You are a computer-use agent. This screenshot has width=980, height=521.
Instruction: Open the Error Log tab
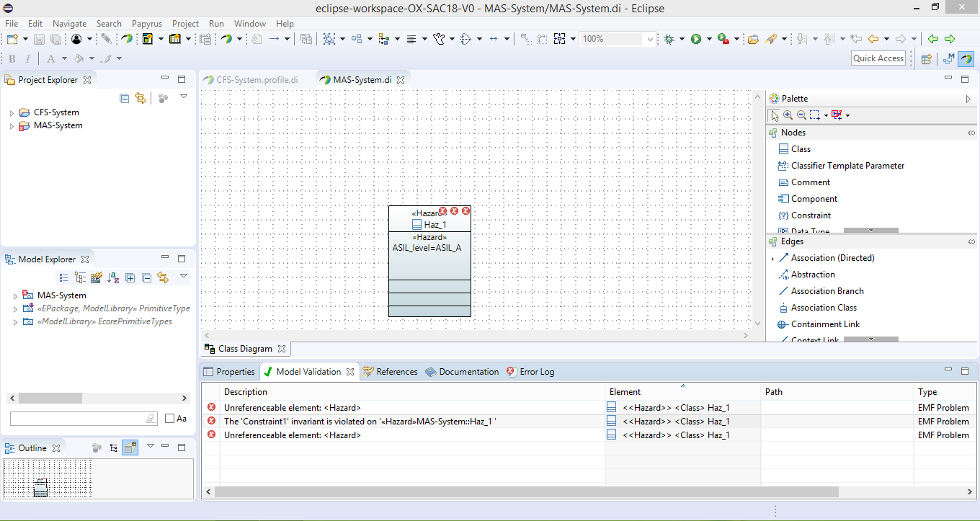(530, 372)
